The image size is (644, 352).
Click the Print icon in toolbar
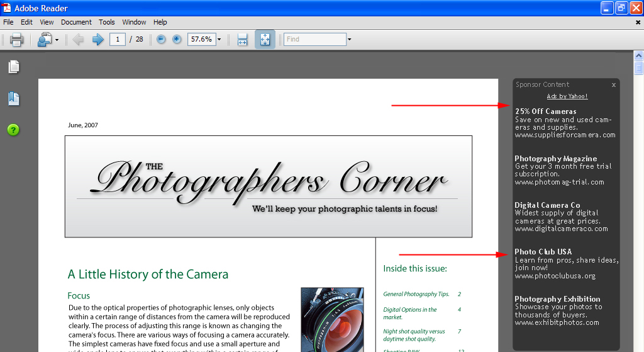click(16, 40)
